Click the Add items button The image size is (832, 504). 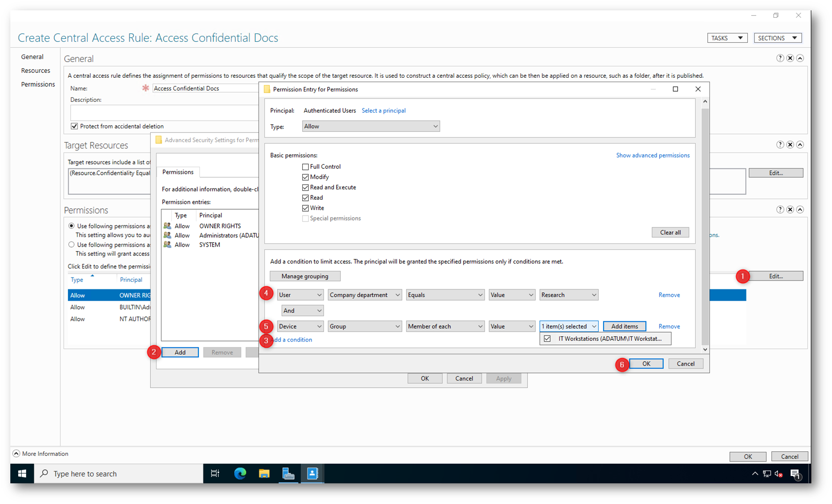624,326
